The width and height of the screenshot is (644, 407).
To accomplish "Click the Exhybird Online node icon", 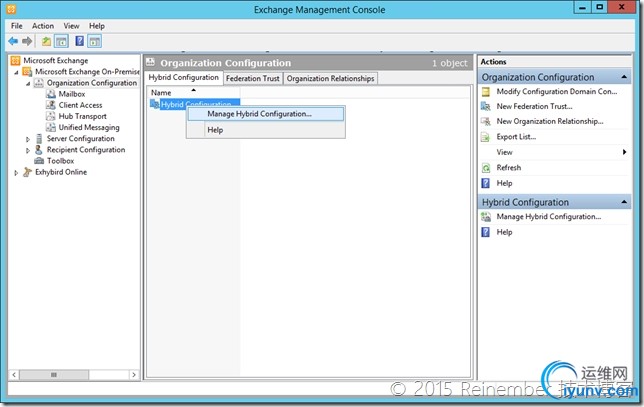I will pos(27,172).
